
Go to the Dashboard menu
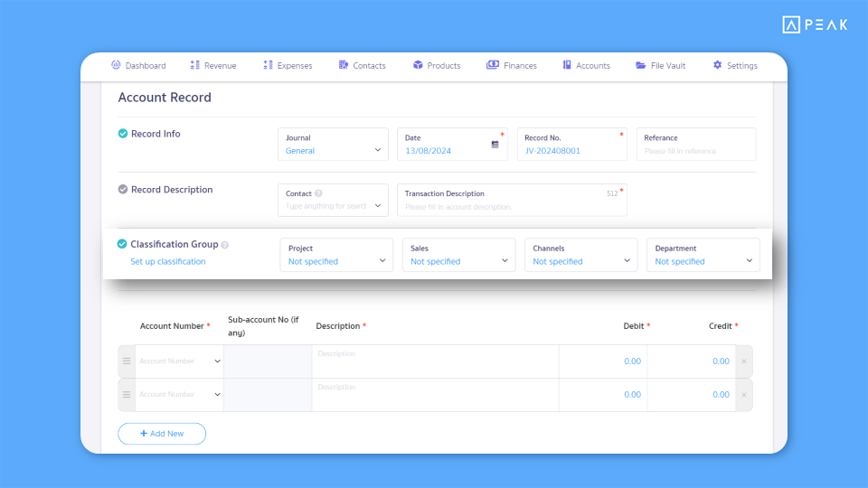138,66
